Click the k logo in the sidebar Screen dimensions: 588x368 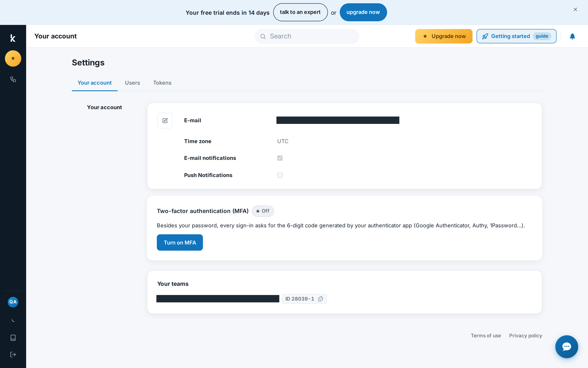point(13,38)
